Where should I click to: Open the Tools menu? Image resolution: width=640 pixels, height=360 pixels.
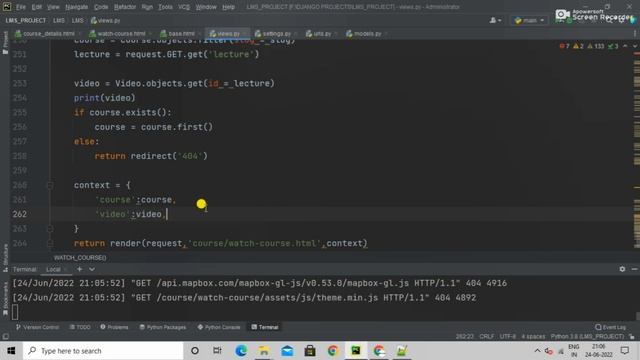[x=165, y=7]
